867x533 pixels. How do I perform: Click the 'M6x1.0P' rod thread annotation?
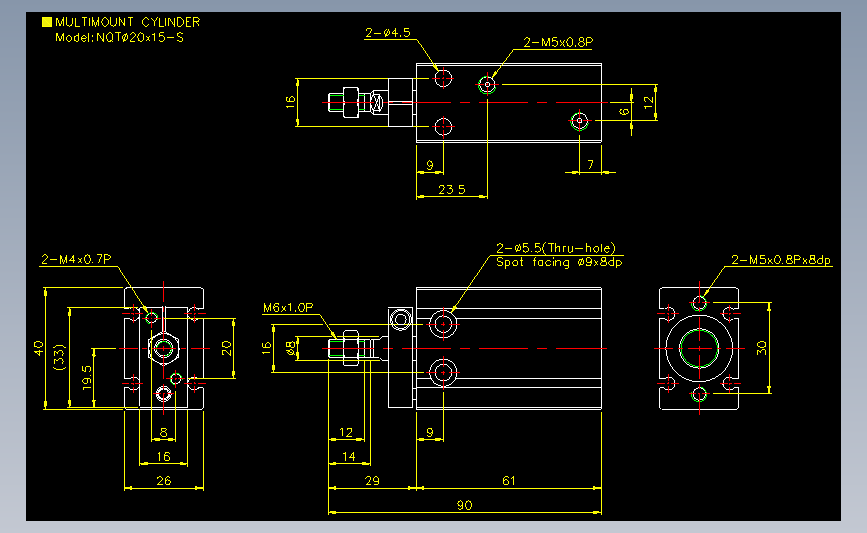pos(288,307)
